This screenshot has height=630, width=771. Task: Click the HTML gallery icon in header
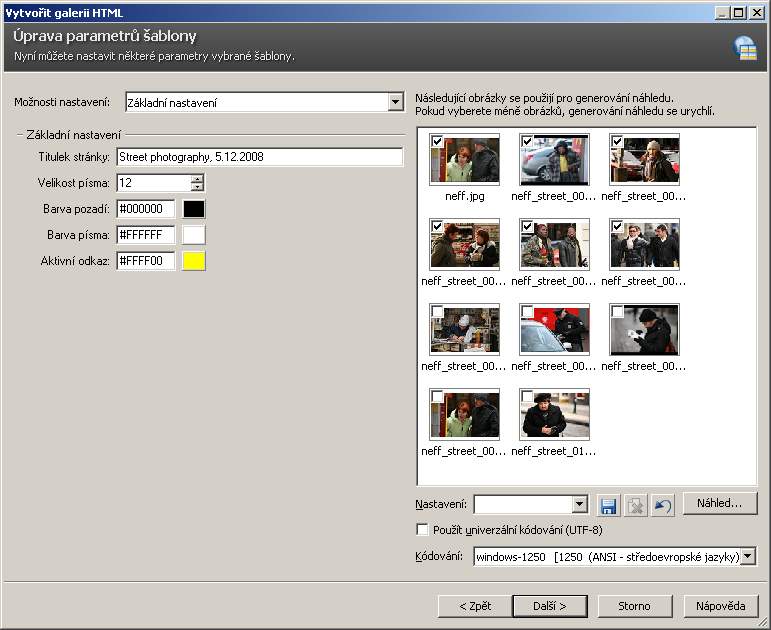[x=745, y=47]
